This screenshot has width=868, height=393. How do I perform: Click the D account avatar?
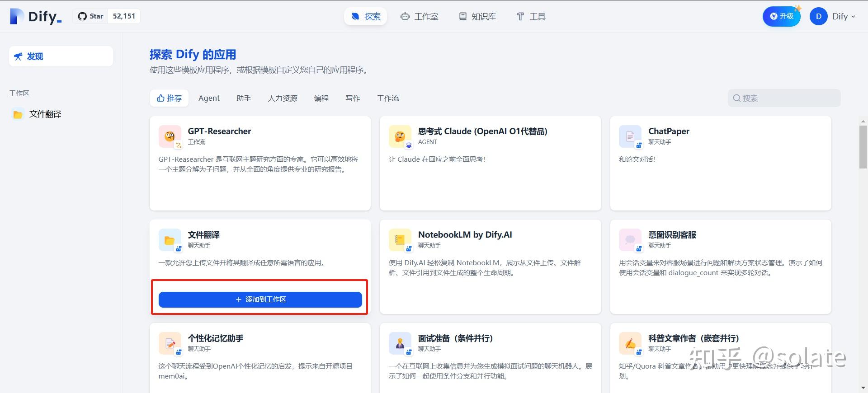[x=818, y=17]
